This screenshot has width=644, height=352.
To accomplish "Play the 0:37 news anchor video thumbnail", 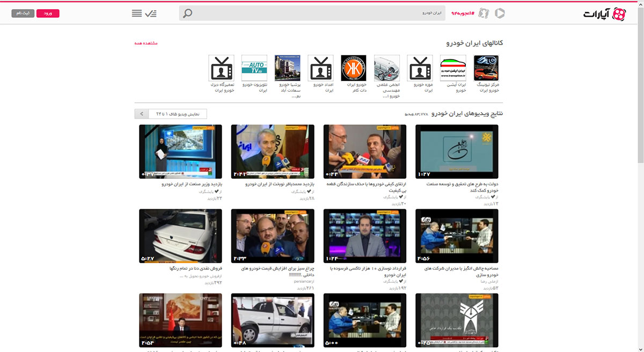I will click(180, 151).
